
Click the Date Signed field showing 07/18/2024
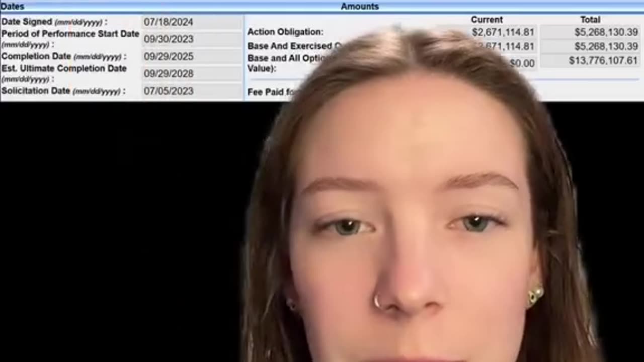point(192,22)
